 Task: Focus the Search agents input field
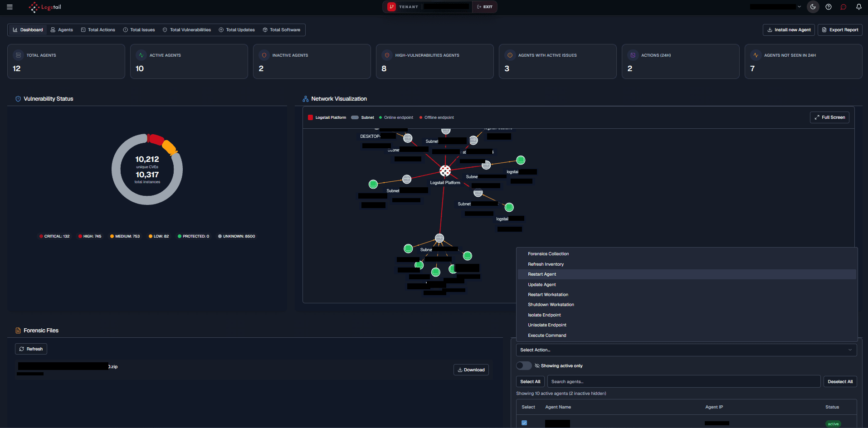(x=684, y=382)
